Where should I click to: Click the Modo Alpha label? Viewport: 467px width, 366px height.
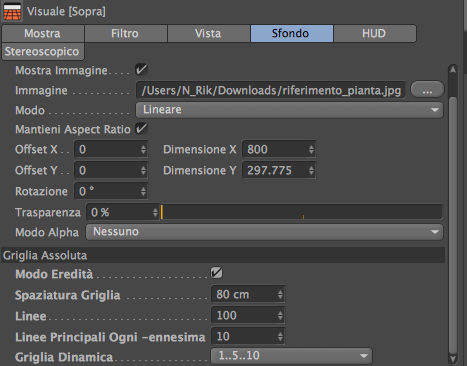click(x=47, y=232)
